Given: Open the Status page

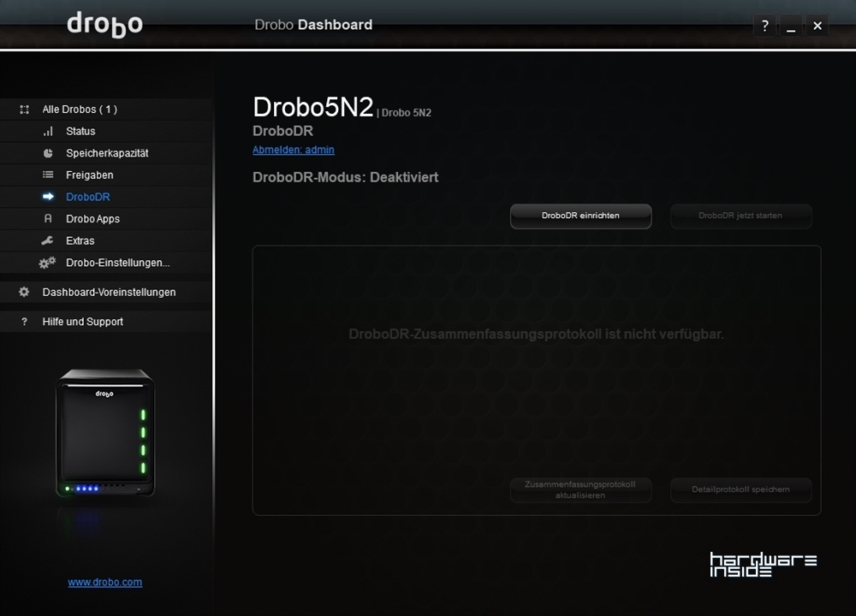Looking at the screenshot, I should [x=106, y=132].
